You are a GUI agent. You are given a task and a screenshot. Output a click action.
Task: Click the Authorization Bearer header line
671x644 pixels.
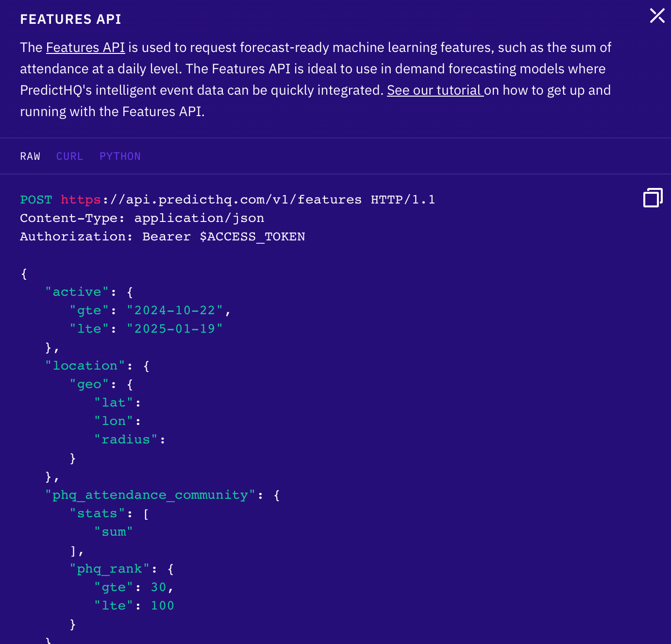coord(163,237)
